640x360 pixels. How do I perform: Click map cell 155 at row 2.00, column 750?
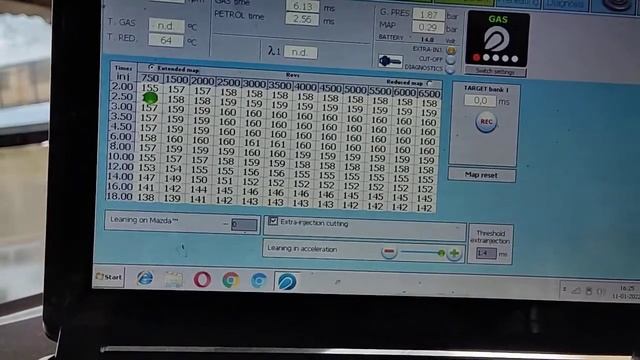click(150, 87)
